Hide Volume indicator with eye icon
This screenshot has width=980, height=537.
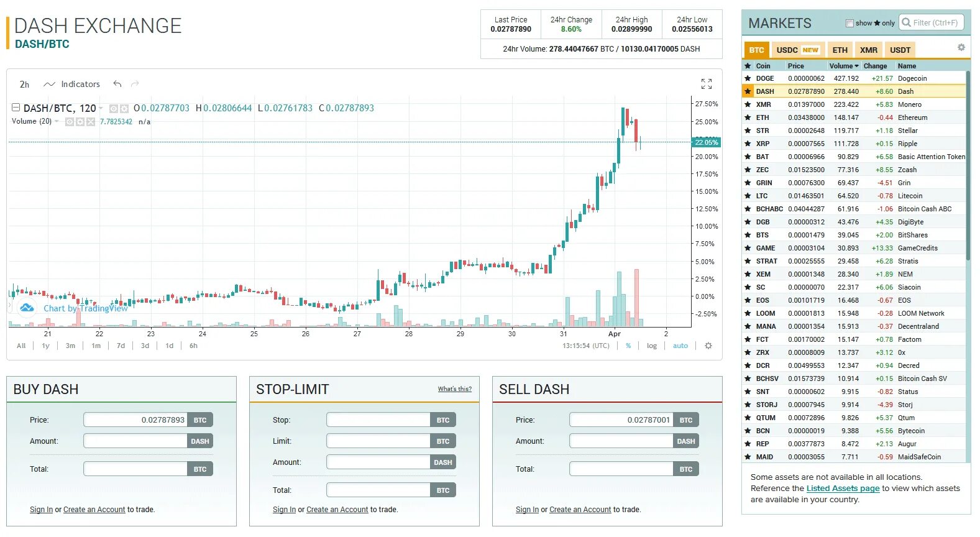click(x=70, y=122)
